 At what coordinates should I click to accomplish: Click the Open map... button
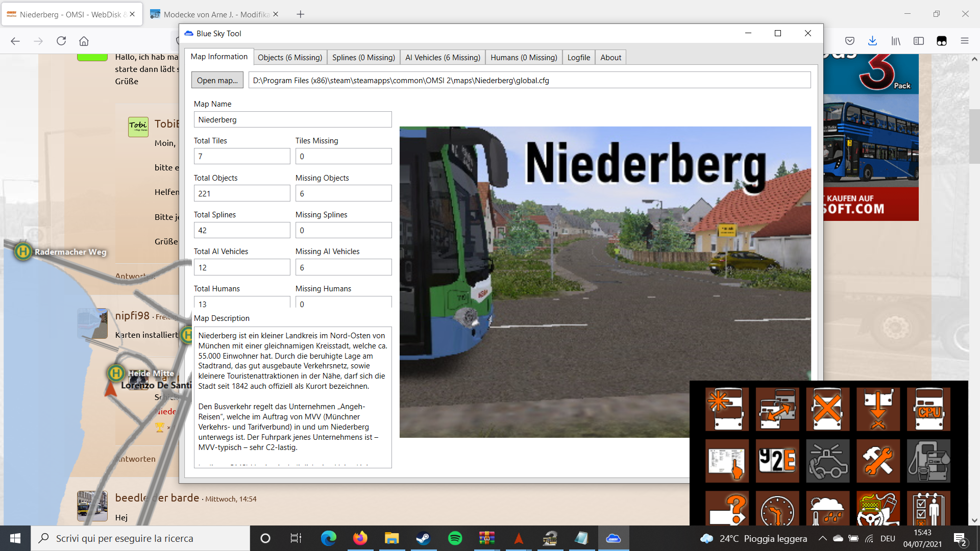point(217,80)
